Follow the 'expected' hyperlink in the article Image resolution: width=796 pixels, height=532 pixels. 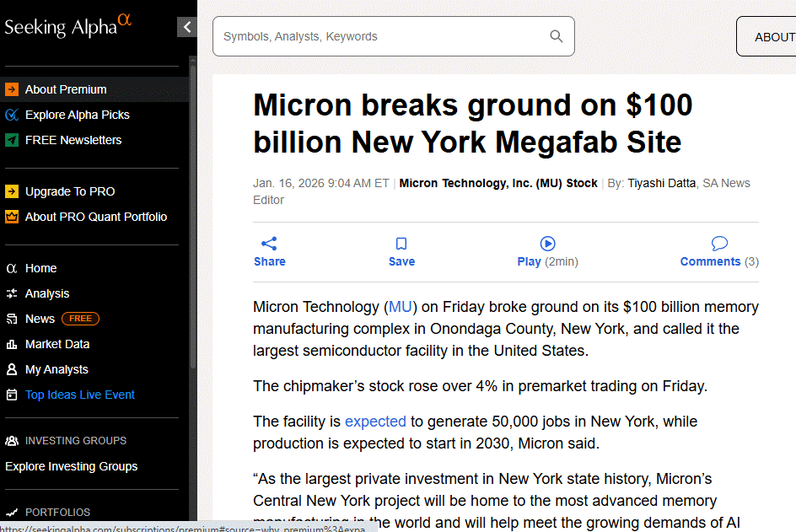click(375, 422)
